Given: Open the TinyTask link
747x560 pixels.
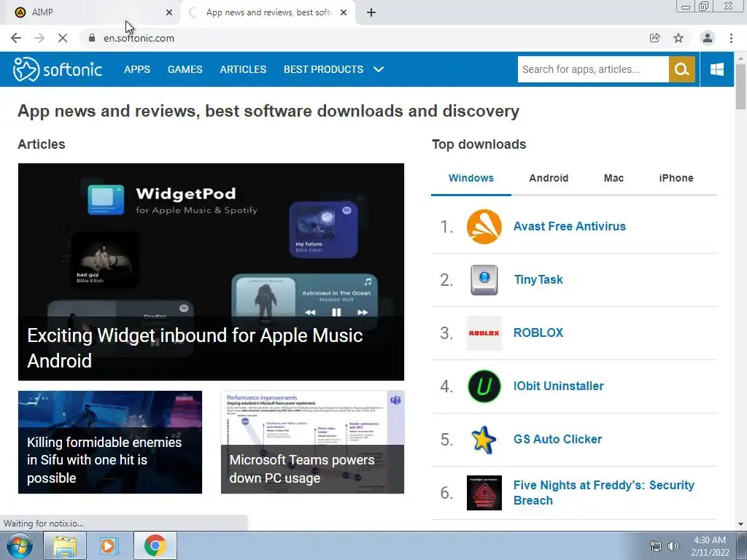Looking at the screenshot, I should coord(538,280).
